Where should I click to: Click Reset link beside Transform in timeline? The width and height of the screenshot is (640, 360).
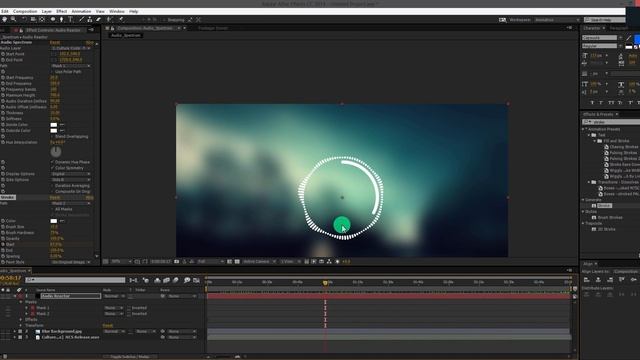click(x=108, y=325)
